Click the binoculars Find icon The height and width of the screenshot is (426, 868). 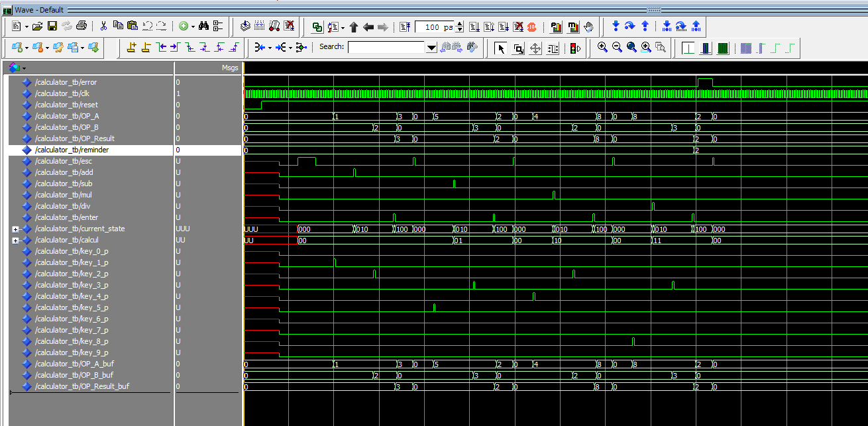(x=203, y=27)
